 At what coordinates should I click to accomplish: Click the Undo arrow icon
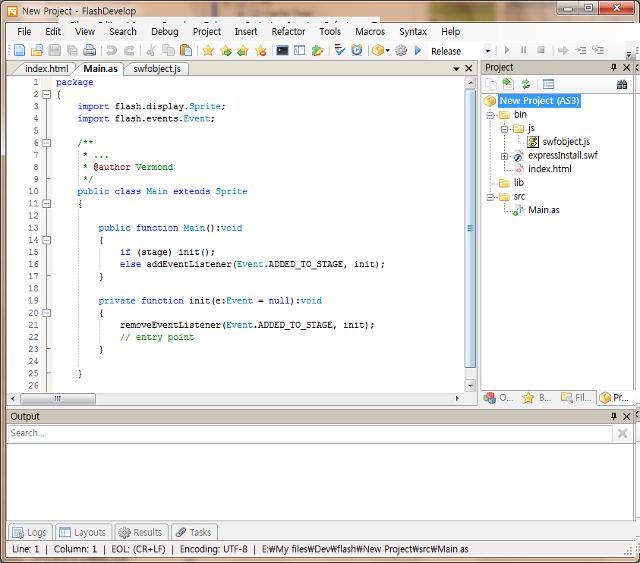[x=111, y=50]
